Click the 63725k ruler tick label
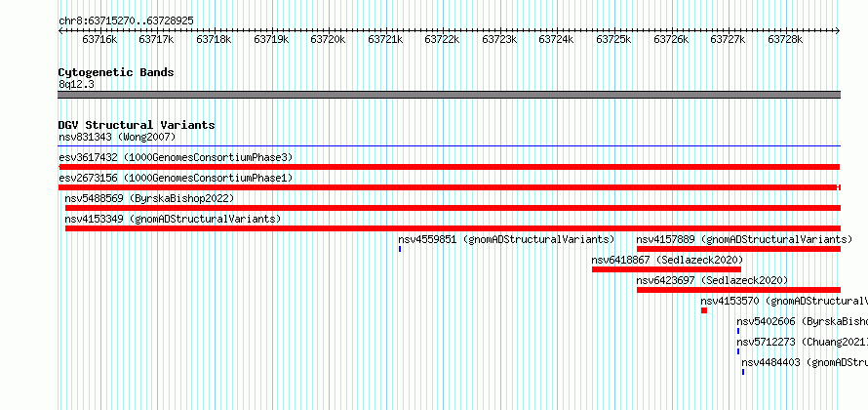Viewport: 868px width, 410px height. click(613, 39)
